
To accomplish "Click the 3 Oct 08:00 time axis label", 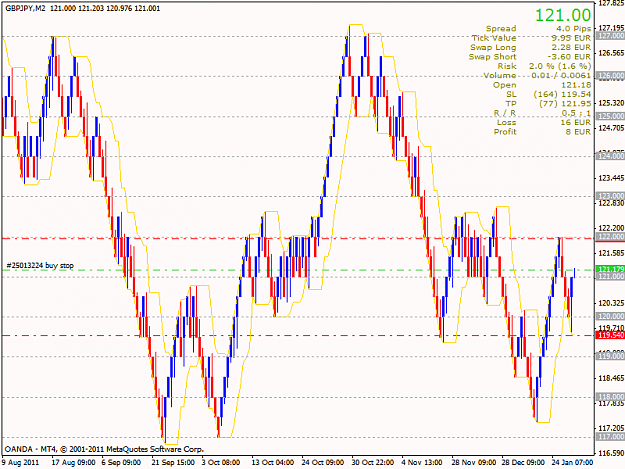I will [220, 462].
